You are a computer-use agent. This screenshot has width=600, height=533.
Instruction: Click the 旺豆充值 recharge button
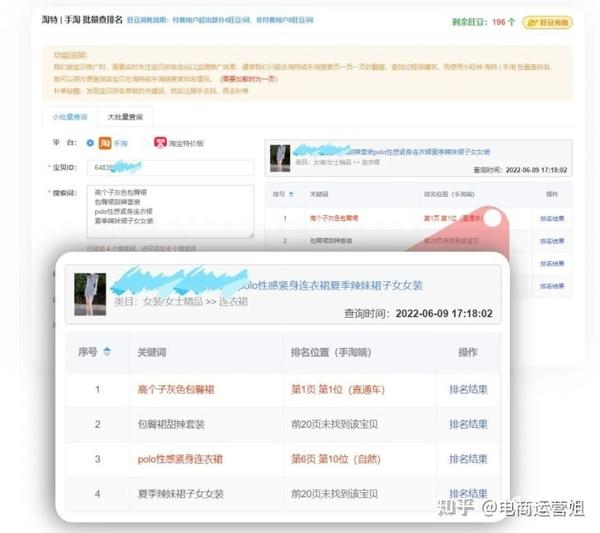pyautogui.click(x=548, y=22)
